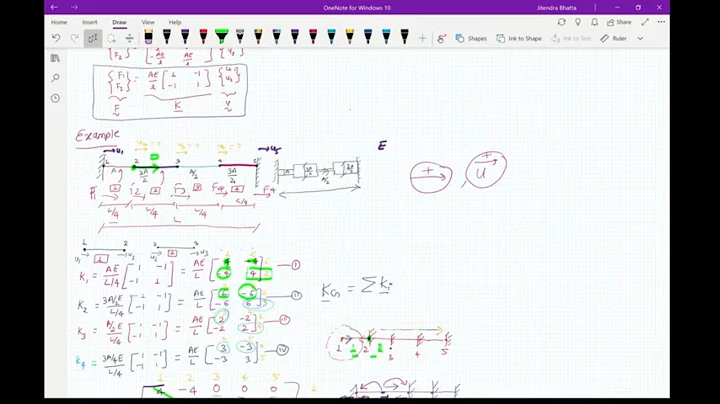
Task: Open recent notes clock icon
Action: pos(56,98)
